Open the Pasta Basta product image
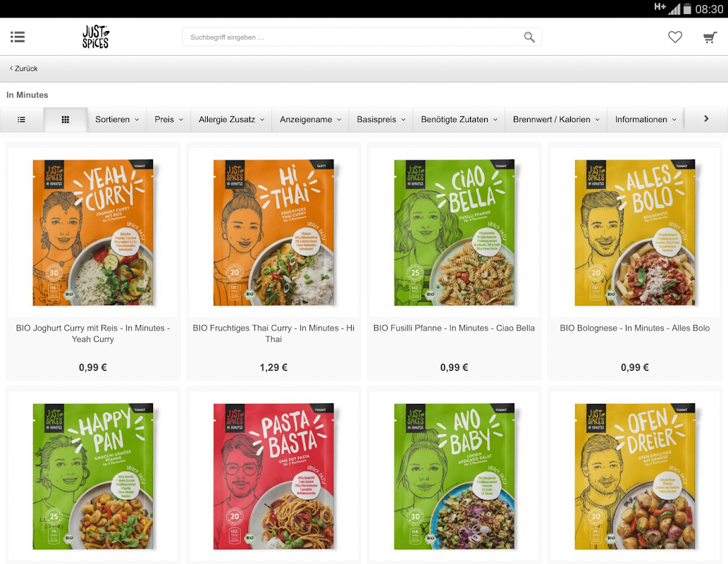The image size is (728, 564). coord(273,476)
